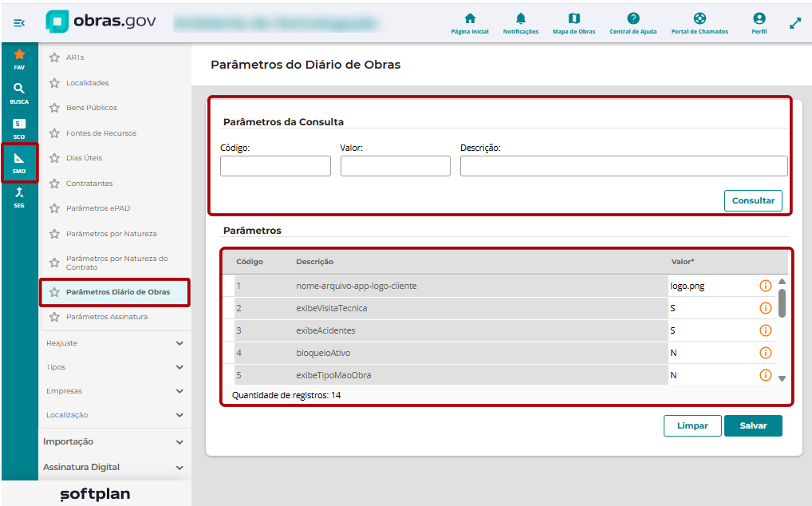Select Parâmetros Diário de Obras menu item
Viewport: 812px width, 506px height.
[115, 292]
